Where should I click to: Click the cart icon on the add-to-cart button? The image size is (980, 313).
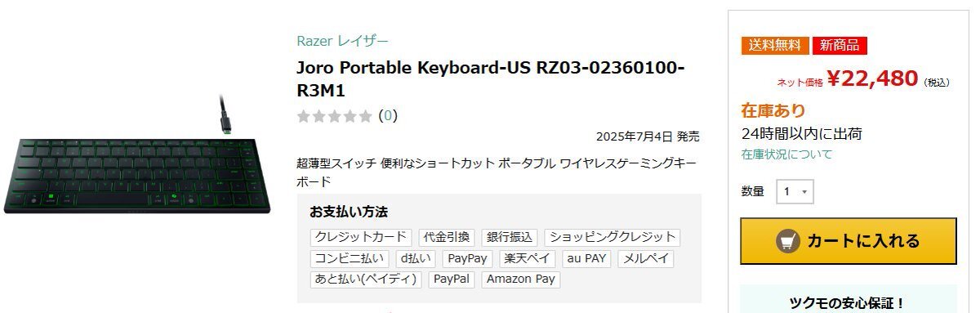788,241
